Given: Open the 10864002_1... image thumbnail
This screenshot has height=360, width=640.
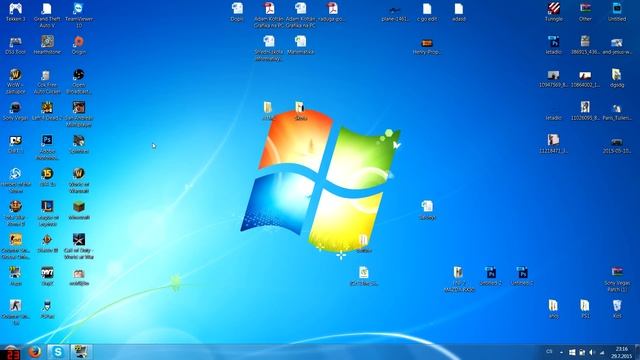Looking at the screenshot, I should [x=585, y=78].
